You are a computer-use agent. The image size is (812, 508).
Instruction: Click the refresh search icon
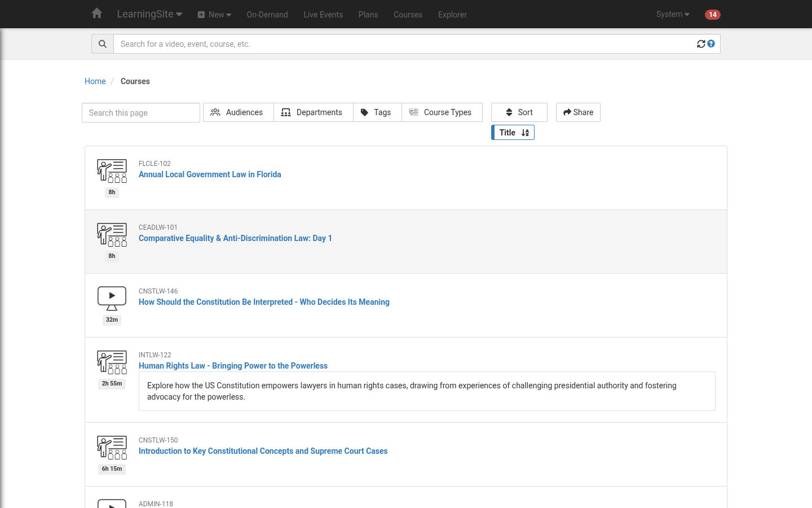pos(701,44)
